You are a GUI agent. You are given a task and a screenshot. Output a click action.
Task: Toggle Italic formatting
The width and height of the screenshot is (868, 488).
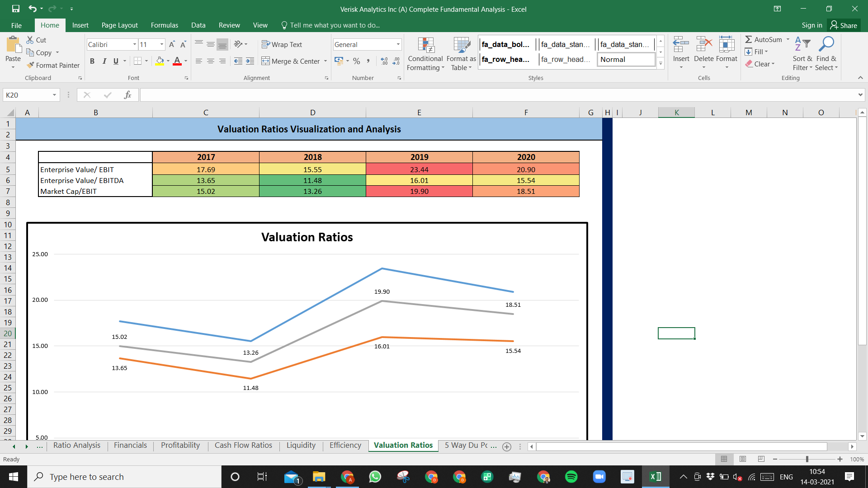104,61
